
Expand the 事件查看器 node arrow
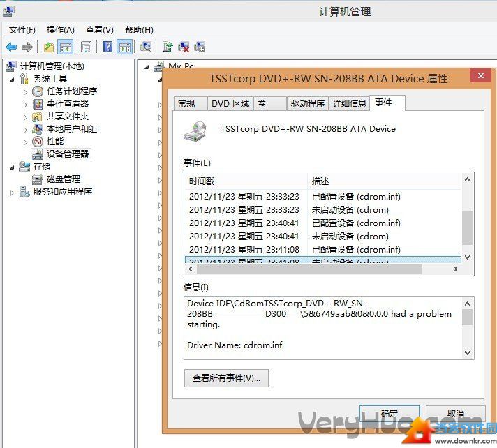click(x=25, y=104)
